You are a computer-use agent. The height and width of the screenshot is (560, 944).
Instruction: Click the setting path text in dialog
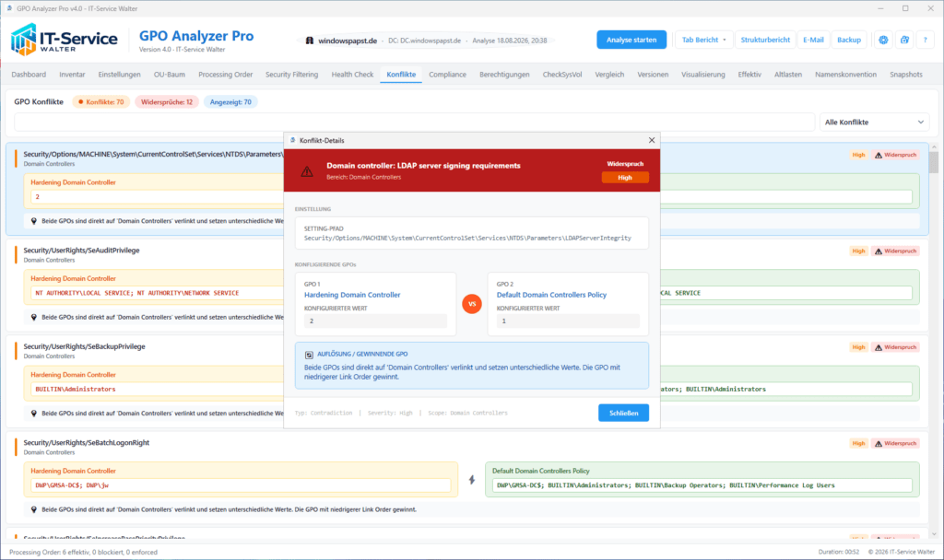click(x=467, y=239)
